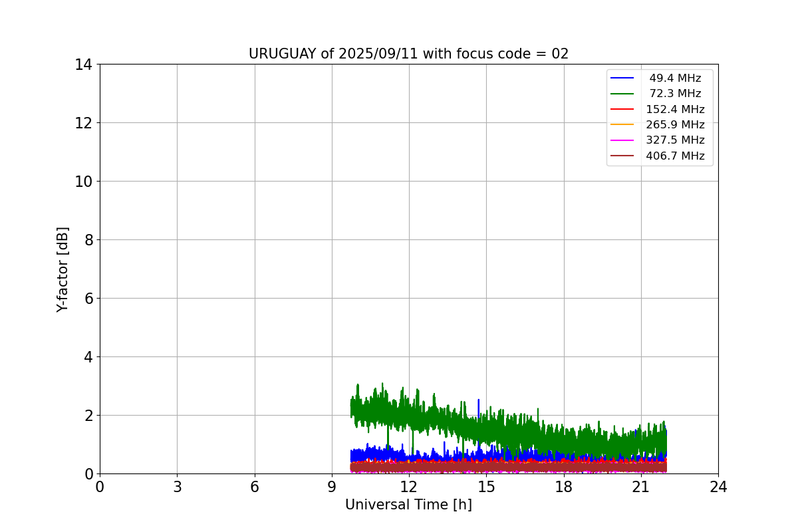Select the 49.4 MHz legend label
The width and height of the screenshot is (798, 532).
tap(675, 78)
